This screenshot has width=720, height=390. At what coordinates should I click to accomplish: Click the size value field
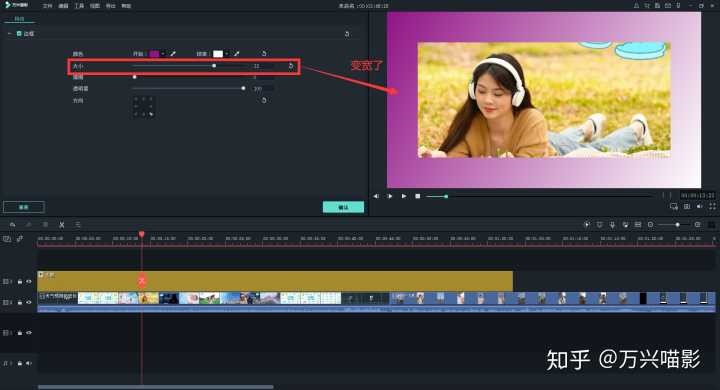coord(263,66)
